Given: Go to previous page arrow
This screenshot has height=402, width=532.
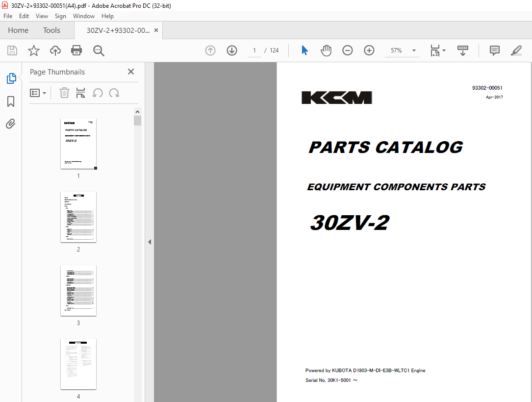Looking at the screenshot, I should point(210,50).
